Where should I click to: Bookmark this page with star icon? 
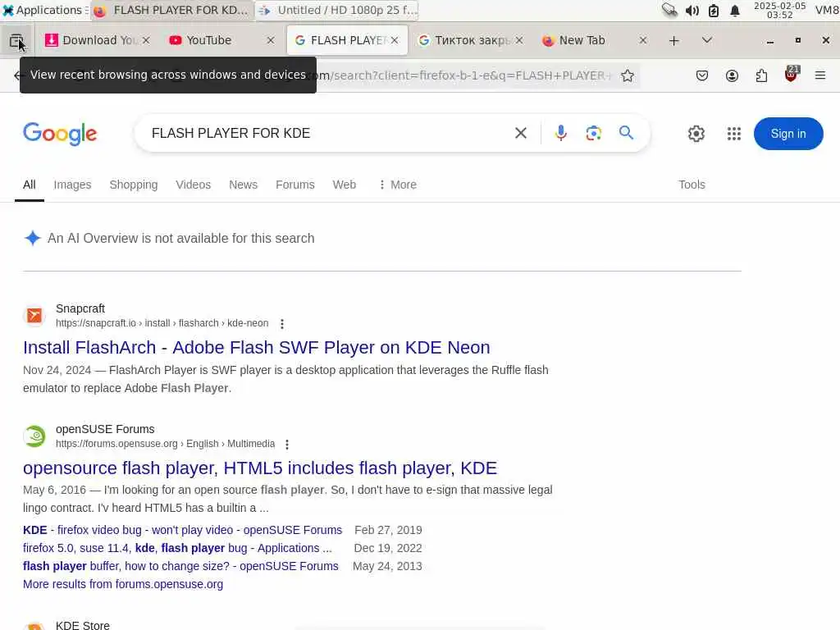628,76
